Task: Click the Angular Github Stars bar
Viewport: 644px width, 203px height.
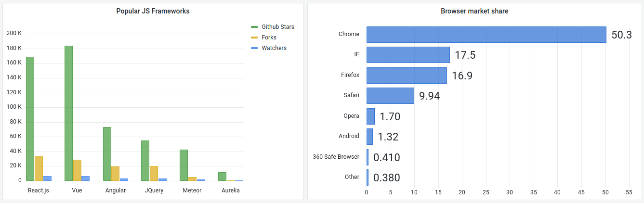Action: tap(107, 154)
